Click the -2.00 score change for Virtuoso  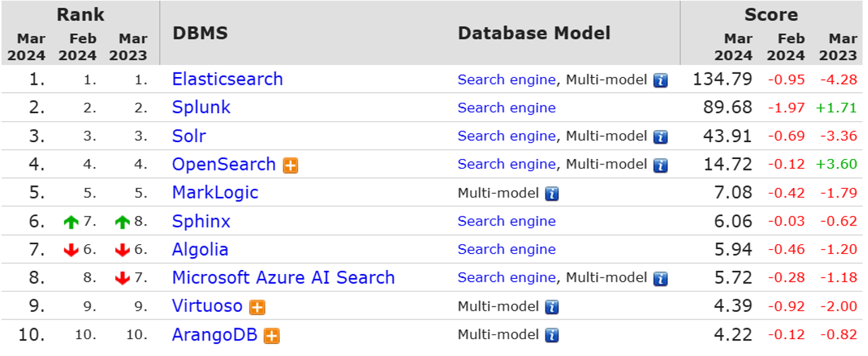click(839, 307)
